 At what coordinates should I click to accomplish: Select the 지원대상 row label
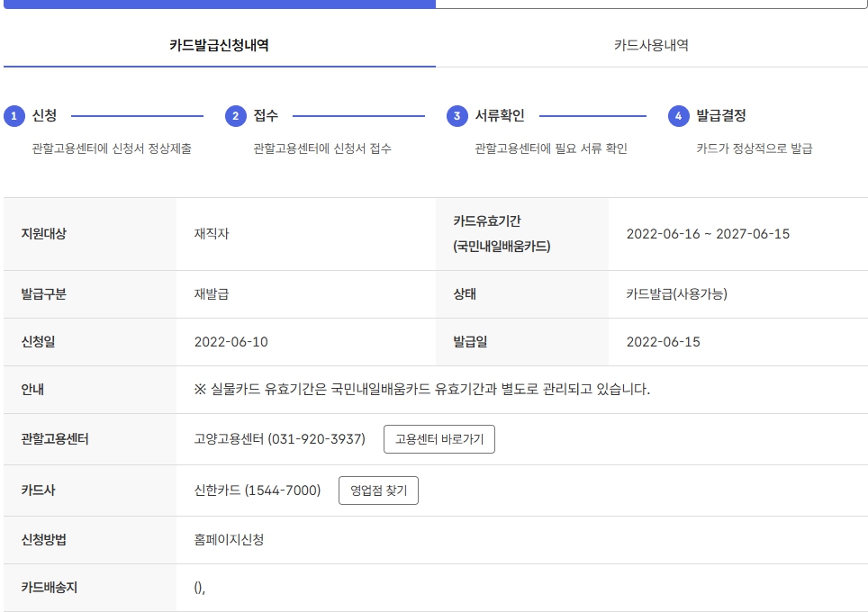(x=41, y=234)
